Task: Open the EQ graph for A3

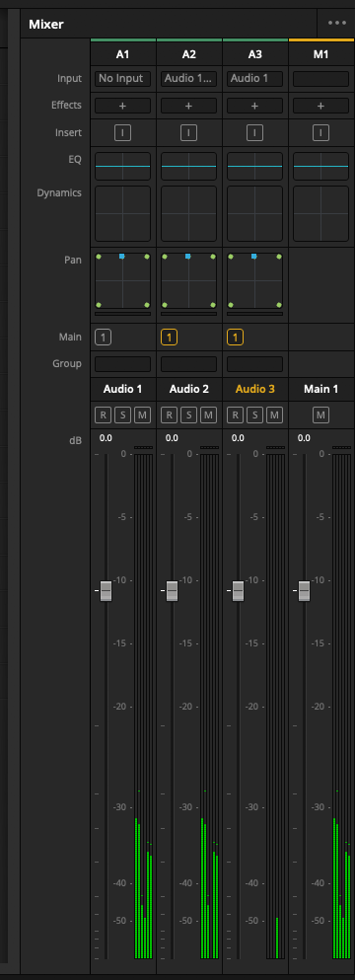Action: click(x=255, y=166)
